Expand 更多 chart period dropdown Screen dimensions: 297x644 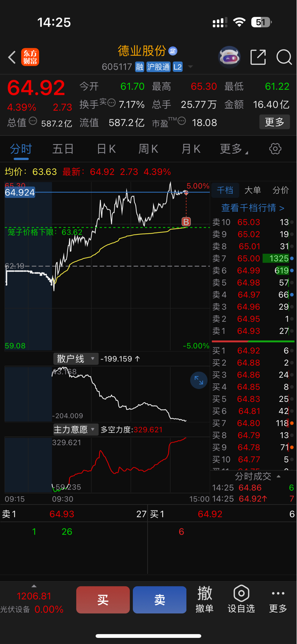(x=234, y=149)
